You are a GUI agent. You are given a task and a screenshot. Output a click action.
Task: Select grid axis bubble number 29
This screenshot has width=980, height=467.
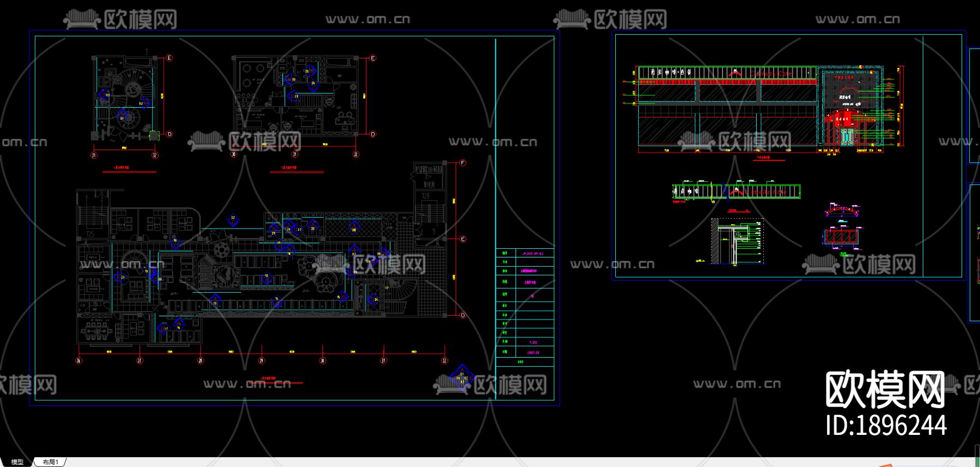pos(262,361)
